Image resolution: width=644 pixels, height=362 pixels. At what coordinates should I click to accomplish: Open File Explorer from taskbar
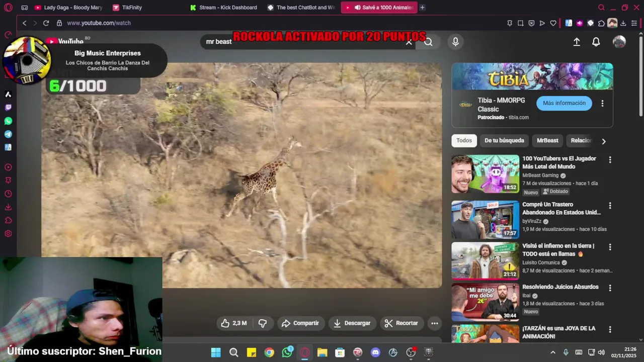[x=322, y=352]
